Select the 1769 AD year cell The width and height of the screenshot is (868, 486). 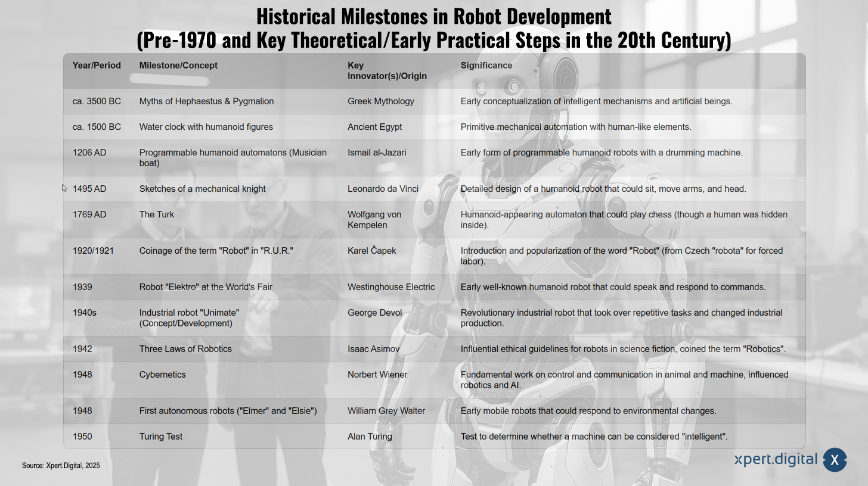pos(89,214)
